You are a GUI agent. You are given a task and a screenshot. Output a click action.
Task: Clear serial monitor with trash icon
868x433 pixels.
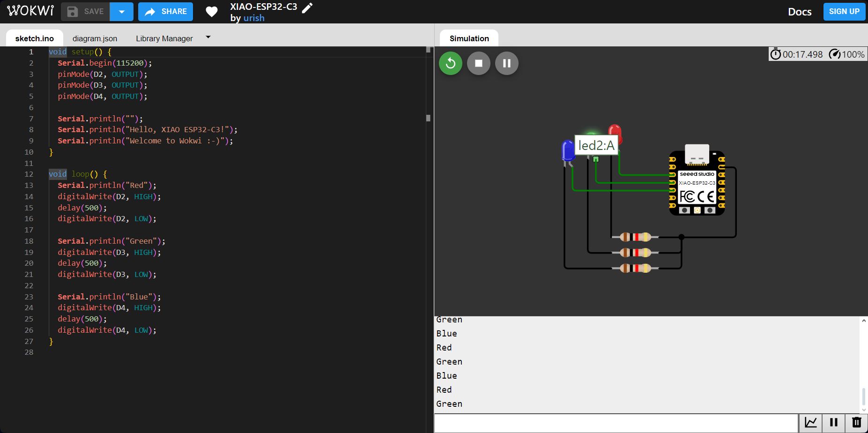coord(857,423)
